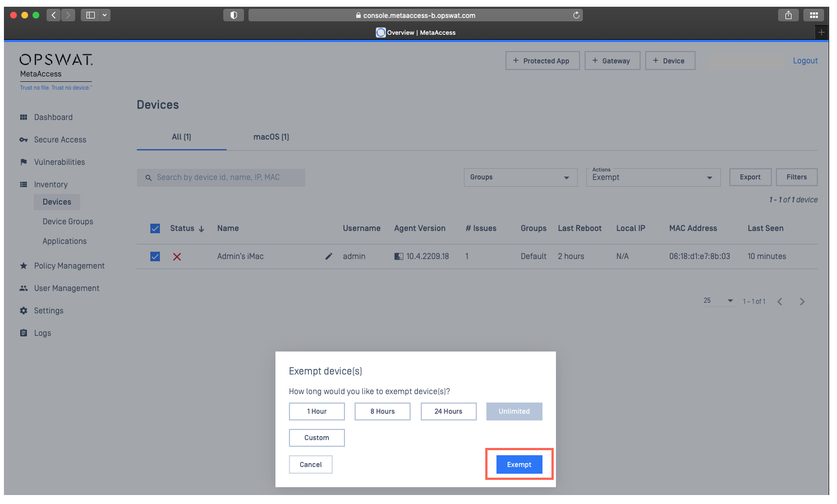837x504 pixels.
Task: Click the Name column header
Action: pyautogui.click(x=228, y=228)
